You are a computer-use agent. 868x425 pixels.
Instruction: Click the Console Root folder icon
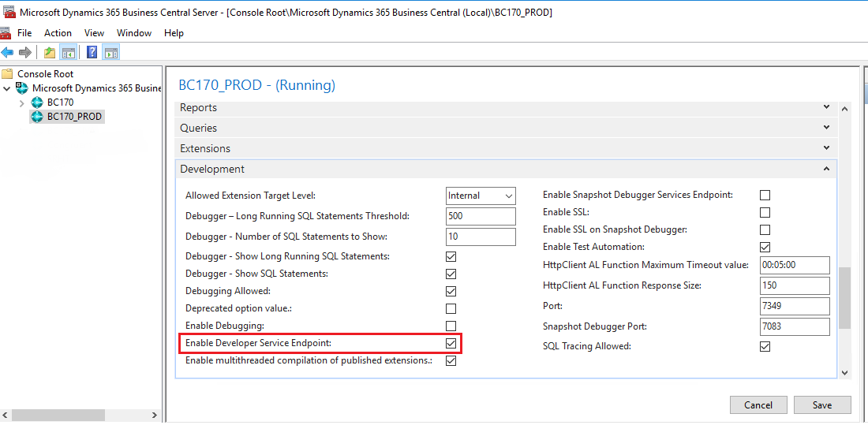coord(7,73)
